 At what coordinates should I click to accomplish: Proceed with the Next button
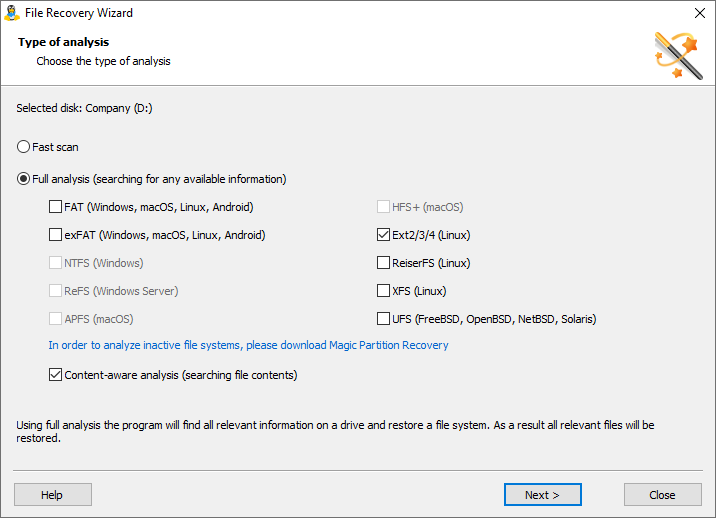click(542, 494)
